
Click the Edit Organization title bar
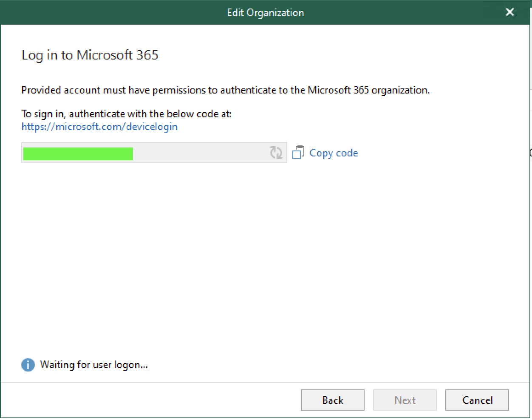pos(266,12)
